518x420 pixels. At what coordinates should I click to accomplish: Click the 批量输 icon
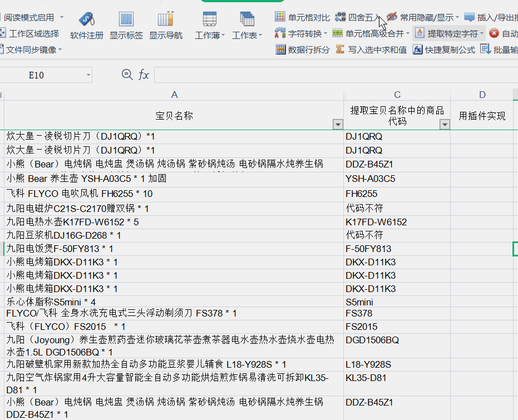coord(485,49)
